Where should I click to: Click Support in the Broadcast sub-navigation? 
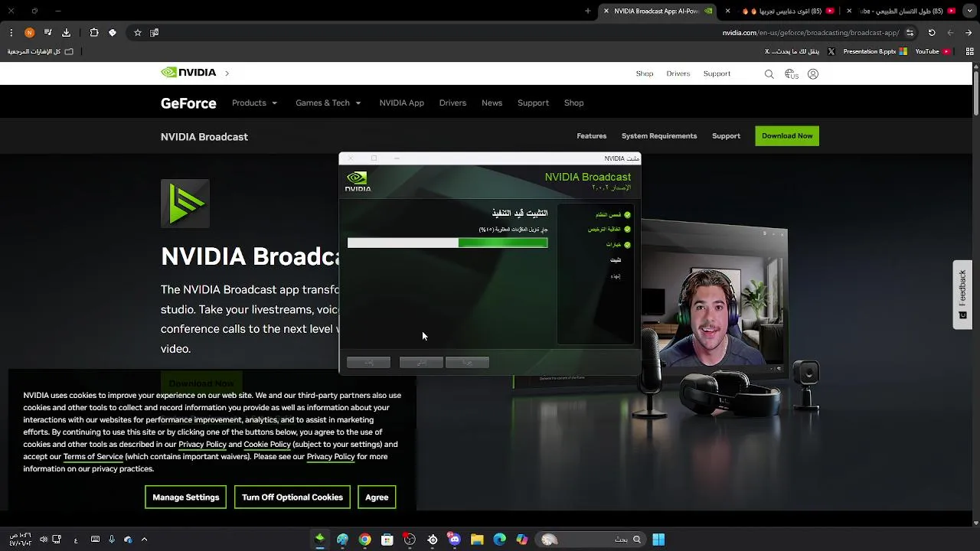726,136
